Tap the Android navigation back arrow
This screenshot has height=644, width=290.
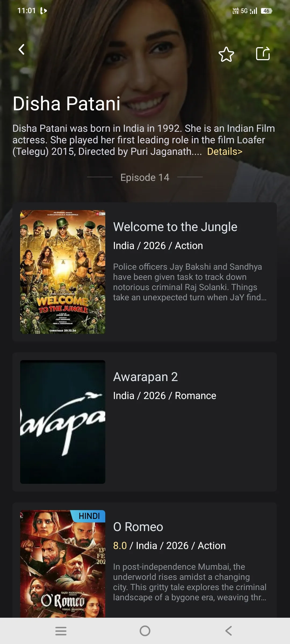click(x=229, y=631)
